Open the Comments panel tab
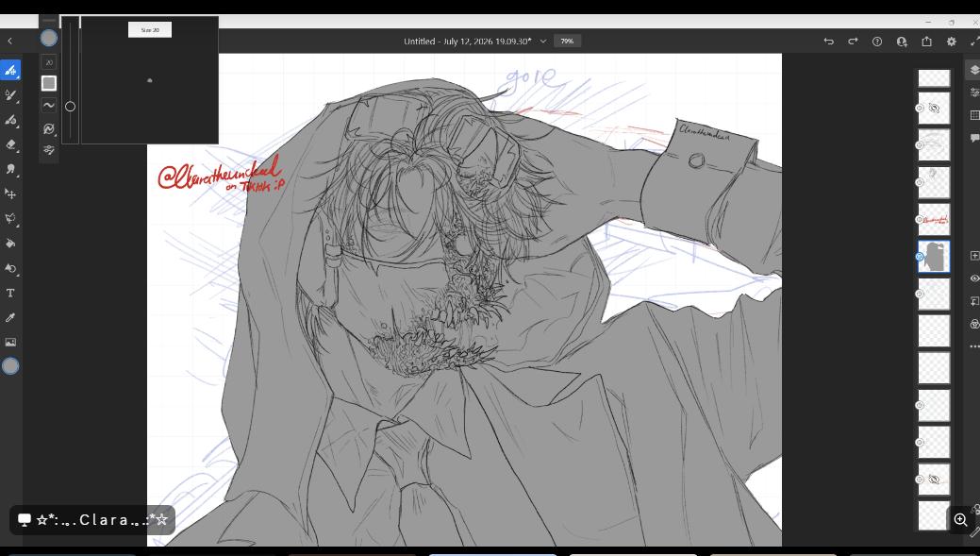 click(973, 138)
